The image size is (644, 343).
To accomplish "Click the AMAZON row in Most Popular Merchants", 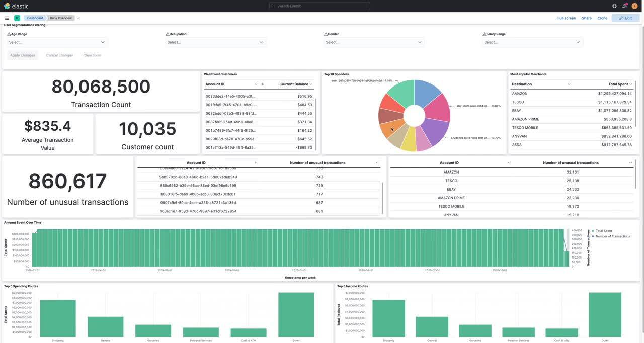I will (x=572, y=94).
